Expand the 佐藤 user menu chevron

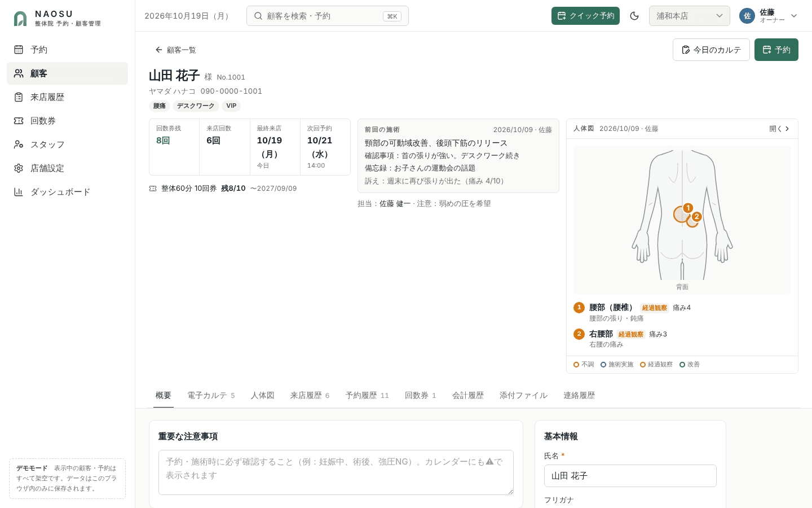click(794, 16)
